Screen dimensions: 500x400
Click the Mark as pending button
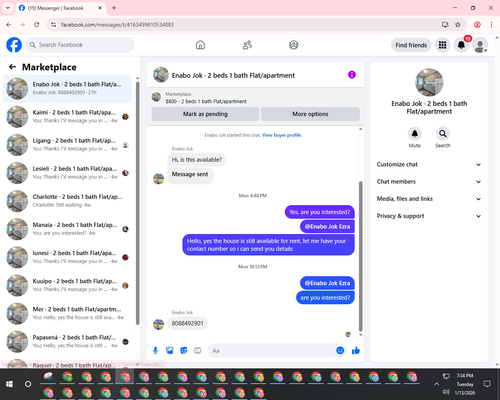[x=205, y=114]
